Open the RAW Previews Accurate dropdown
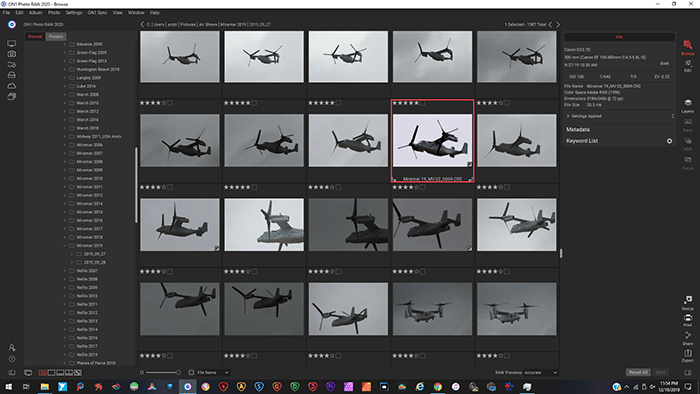 [x=541, y=373]
